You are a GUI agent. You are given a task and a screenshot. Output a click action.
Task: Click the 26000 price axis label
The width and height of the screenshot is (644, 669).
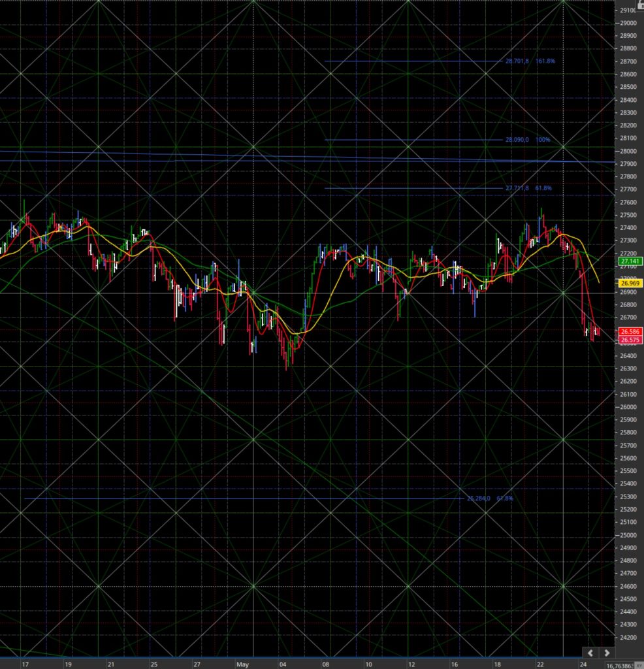(x=628, y=407)
